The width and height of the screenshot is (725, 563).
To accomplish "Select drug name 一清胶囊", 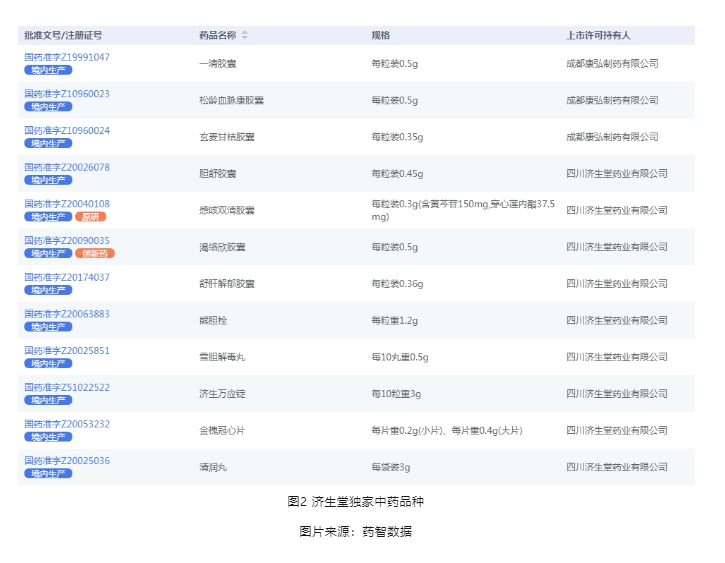I will [x=218, y=64].
